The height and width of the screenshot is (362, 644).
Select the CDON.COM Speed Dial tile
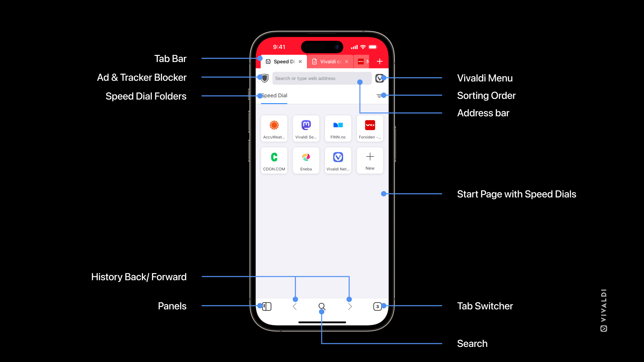coord(274,161)
